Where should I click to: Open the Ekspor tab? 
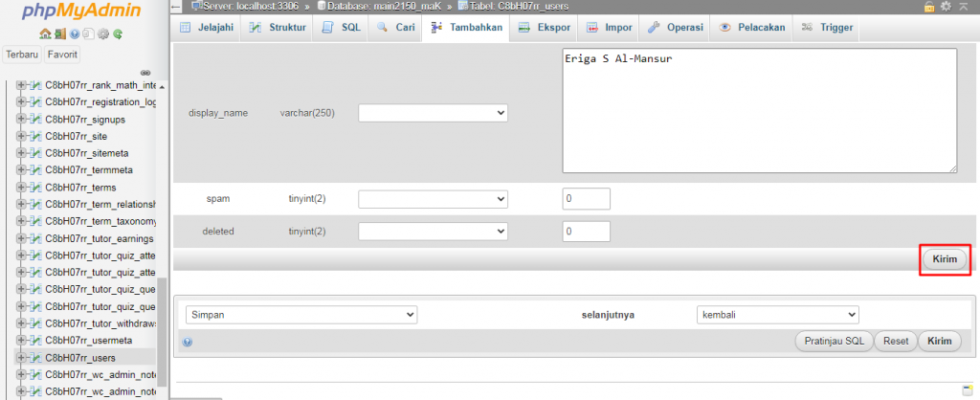click(x=545, y=28)
